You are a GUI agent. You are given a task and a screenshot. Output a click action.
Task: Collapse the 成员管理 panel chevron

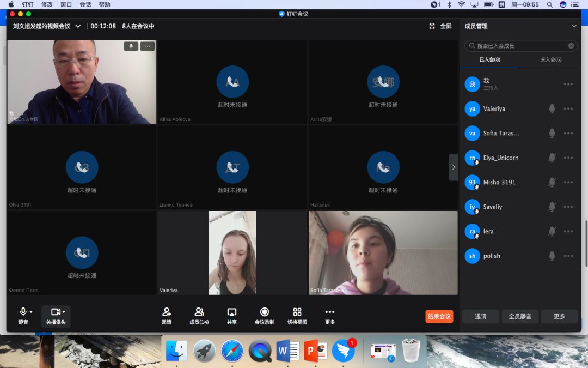click(574, 26)
